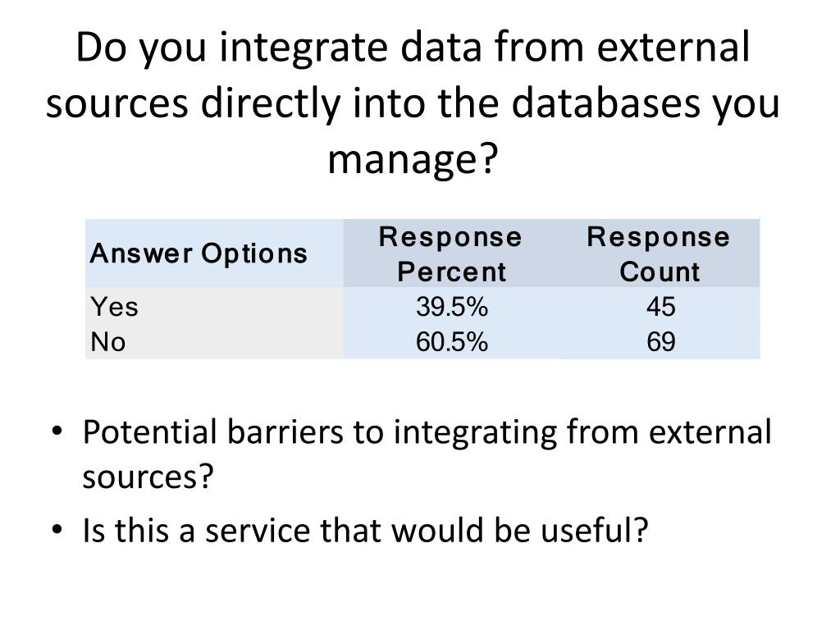The image size is (840, 630).
Task: Select the 'Answer Options' header cell
Action: (214, 253)
